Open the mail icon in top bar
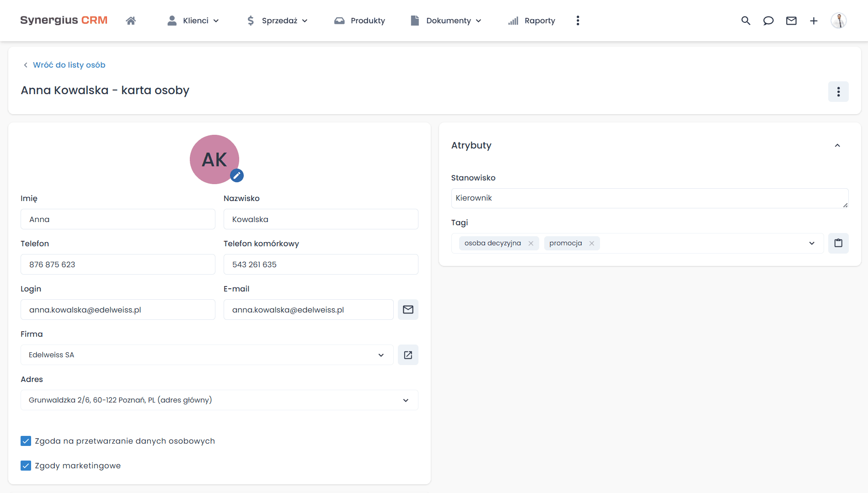The height and width of the screenshot is (493, 868). tap(791, 21)
